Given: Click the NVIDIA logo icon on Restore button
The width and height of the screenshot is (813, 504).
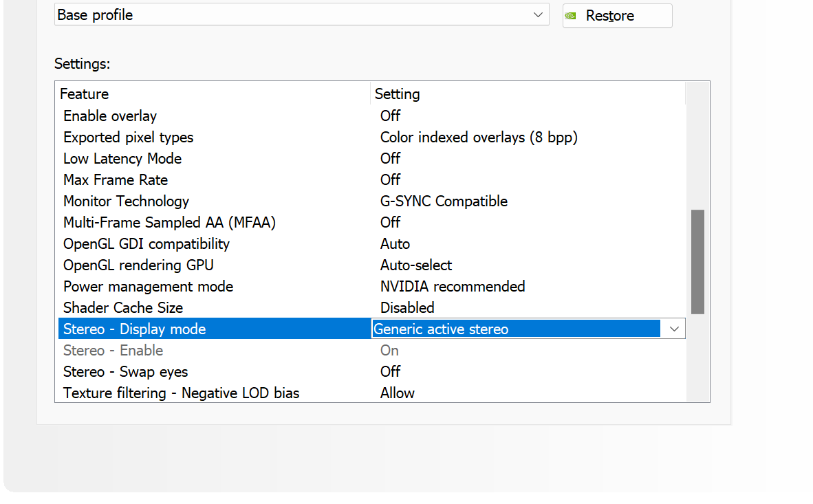Looking at the screenshot, I should [x=570, y=16].
